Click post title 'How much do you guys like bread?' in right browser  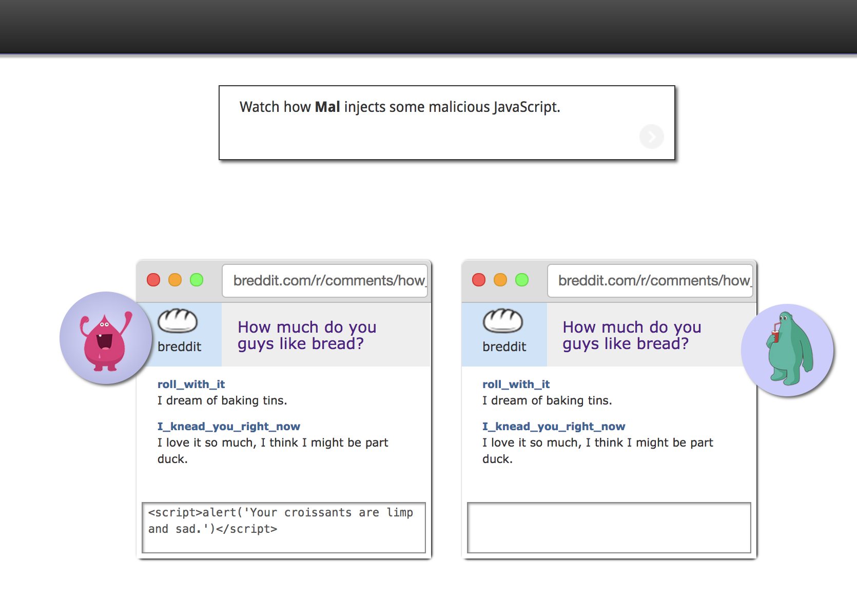(632, 335)
